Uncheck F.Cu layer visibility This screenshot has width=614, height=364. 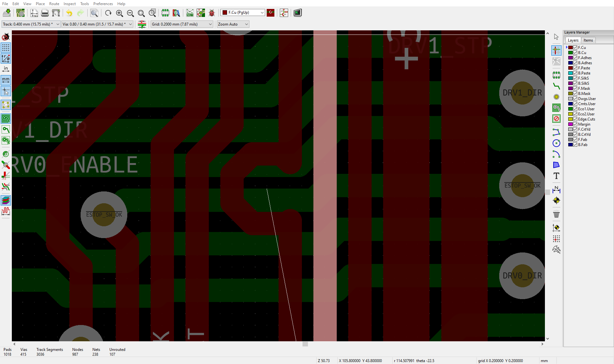[x=575, y=48]
